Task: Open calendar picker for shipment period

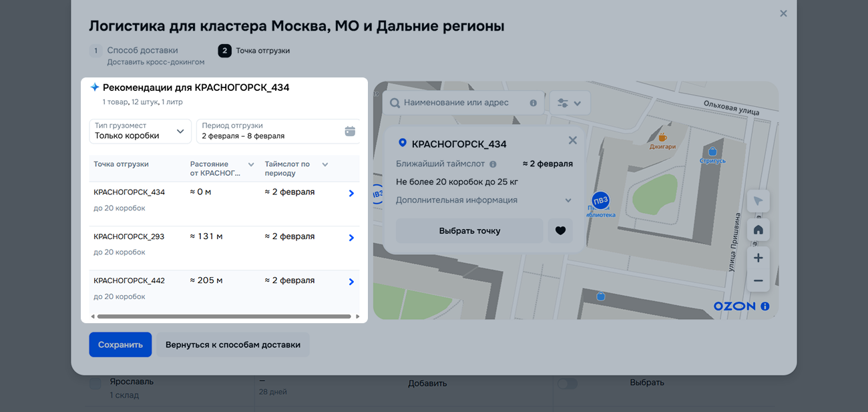Action: (x=350, y=131)
